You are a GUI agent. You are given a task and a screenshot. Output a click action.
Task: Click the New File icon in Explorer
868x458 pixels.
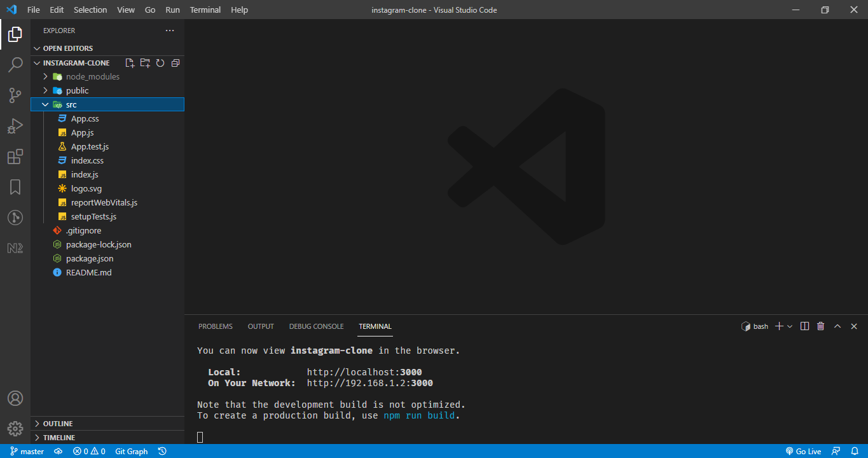click(130, 63)
